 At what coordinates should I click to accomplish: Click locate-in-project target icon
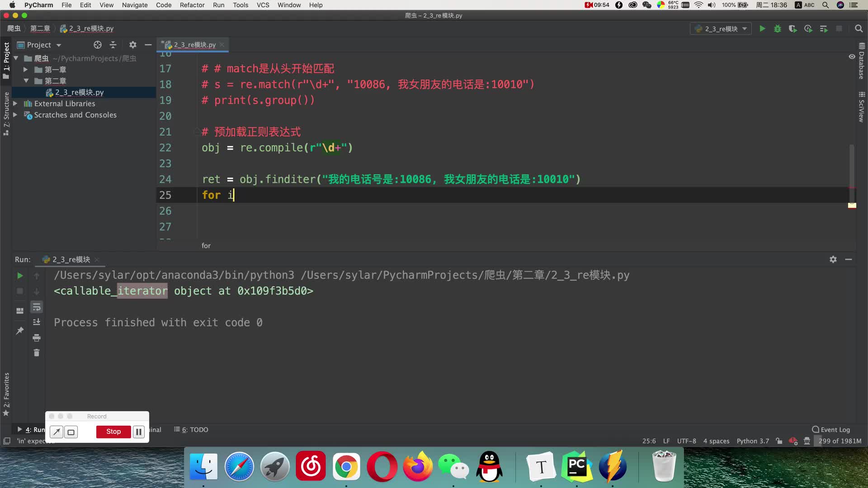tap(98, 45)
